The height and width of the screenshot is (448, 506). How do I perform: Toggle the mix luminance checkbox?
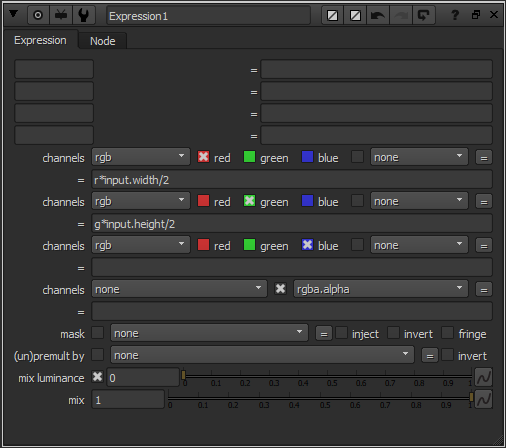click(97, 377)
